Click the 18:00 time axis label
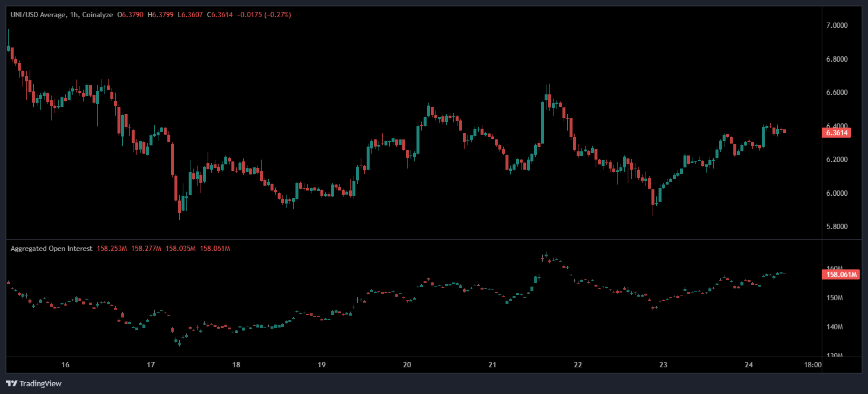 [x=813, y=365]
